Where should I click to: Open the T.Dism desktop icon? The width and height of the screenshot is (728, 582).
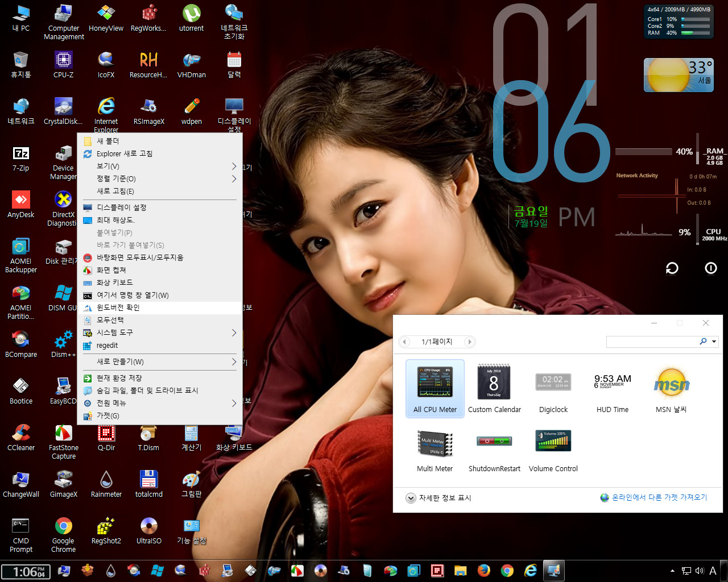(x=148, y=438)
